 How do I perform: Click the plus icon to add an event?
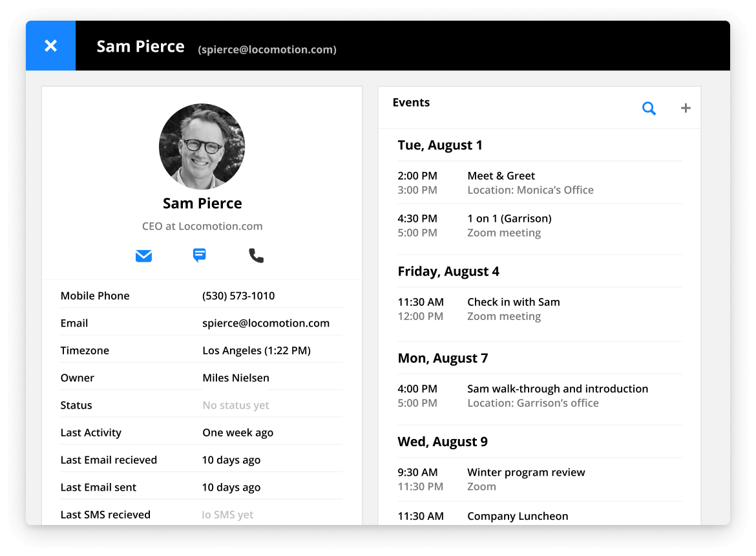click(686, 108)
